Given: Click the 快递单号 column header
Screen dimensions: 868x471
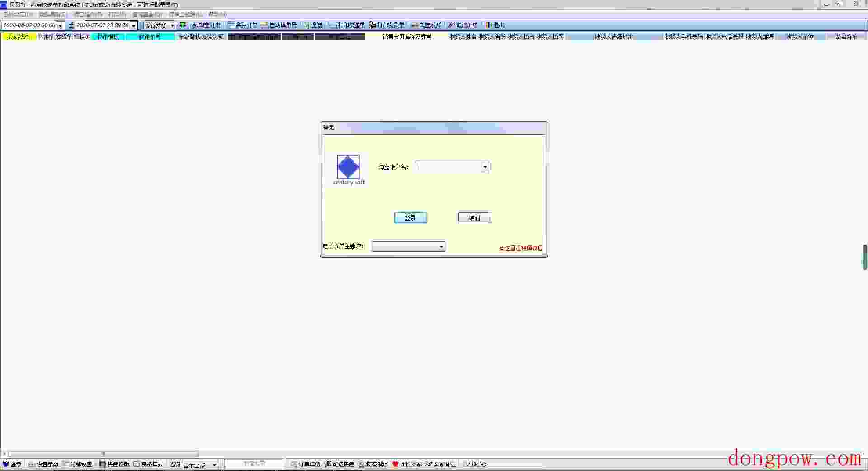Looking at the screenshot, I should [150, 37].
